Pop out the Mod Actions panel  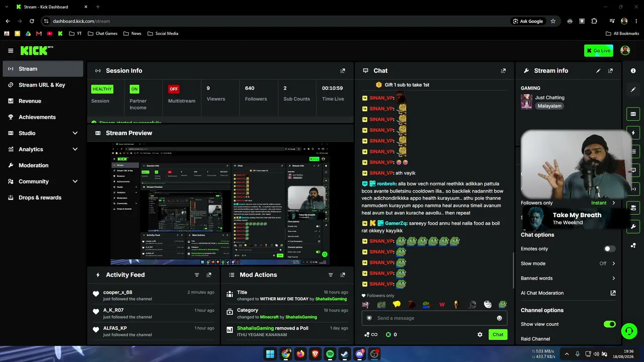point(343,275)
